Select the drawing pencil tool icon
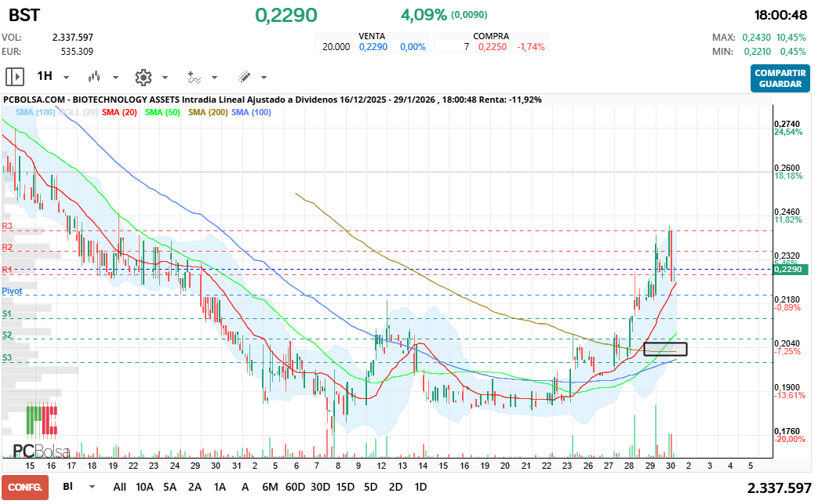The width and height of the screenshot is (822, 504). coord(243,76)
